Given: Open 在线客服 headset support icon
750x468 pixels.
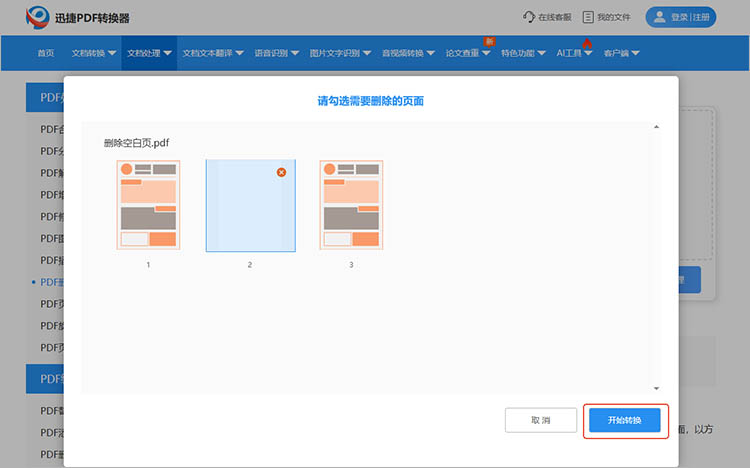Looking at the screenshot, I should 529,17.
